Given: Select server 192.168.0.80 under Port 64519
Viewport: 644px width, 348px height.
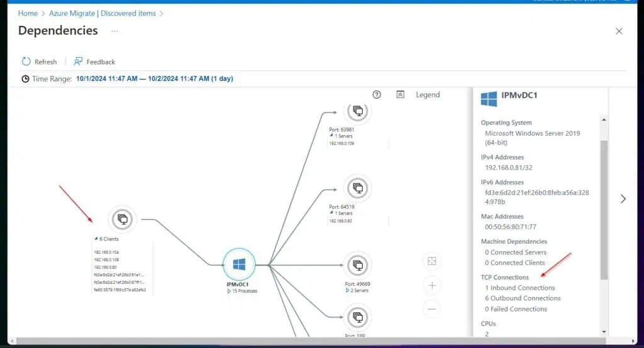Looking at the screenshot, I should (340, 220).
